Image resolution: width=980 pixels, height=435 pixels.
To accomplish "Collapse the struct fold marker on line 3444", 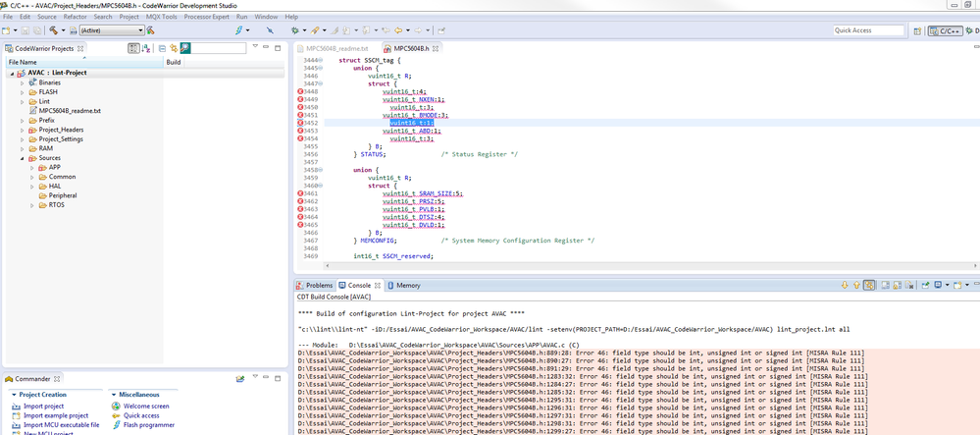I will (x=320, y=60).
